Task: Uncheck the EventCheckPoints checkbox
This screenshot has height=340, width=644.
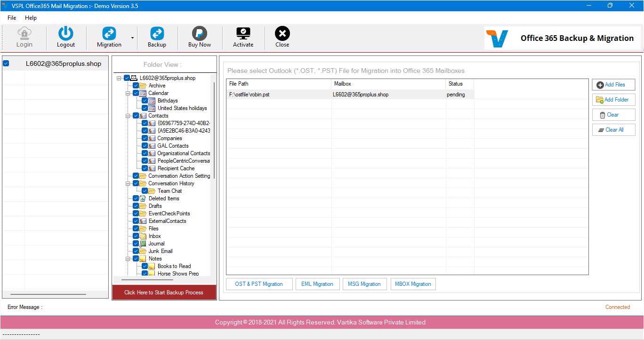Action: (136, 213)
